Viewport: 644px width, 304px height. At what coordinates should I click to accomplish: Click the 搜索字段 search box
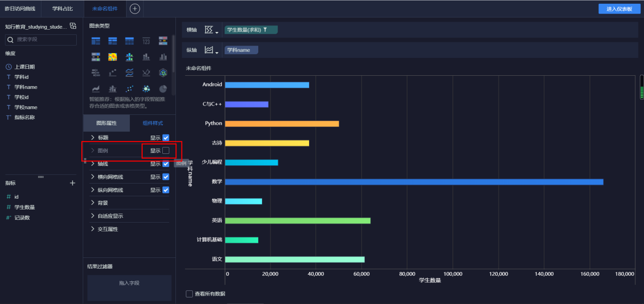[x=41, y=40]
